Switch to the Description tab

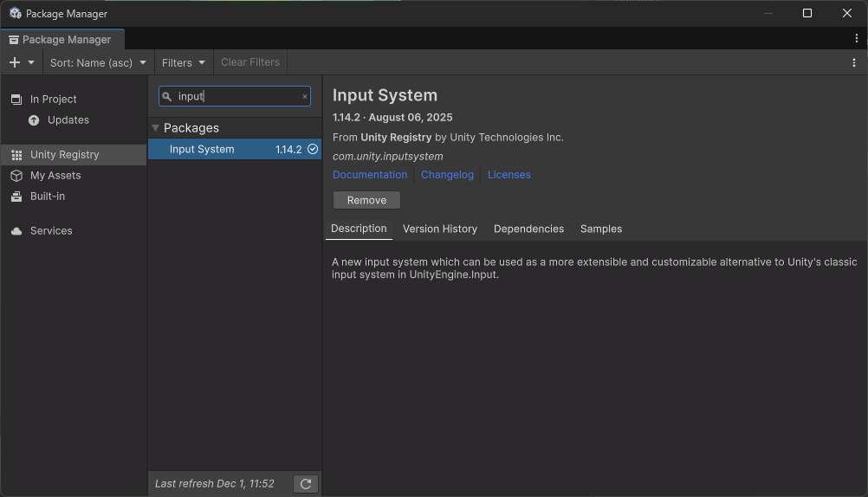[x=359, y=229]
